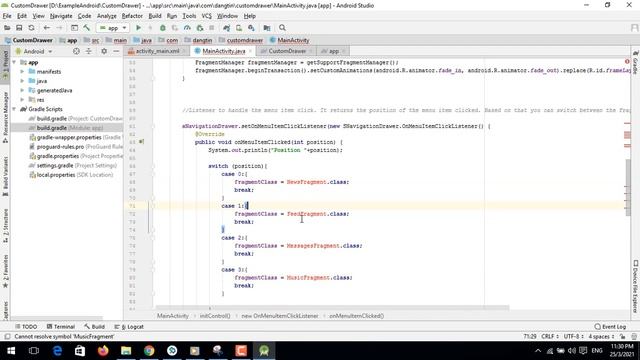The image size is (640, 360).
Task: Toggle the Favorites side tool window
Action: [x=5, y=271]
